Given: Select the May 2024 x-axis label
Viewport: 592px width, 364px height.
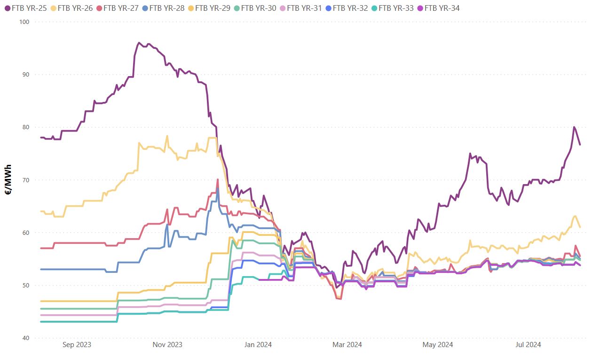Looking at the screenshot, I should click(438, 345).
